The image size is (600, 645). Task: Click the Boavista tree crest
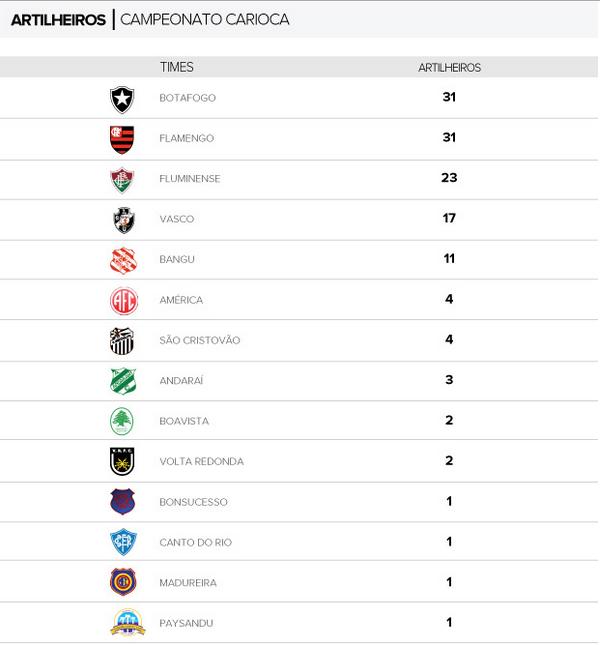(x=122, y=421)
